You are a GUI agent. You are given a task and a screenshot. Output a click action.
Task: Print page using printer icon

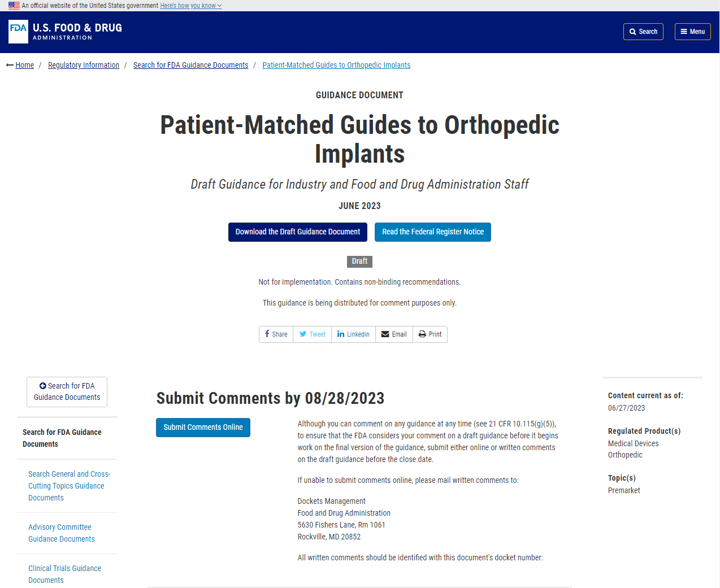pos(430,334)
